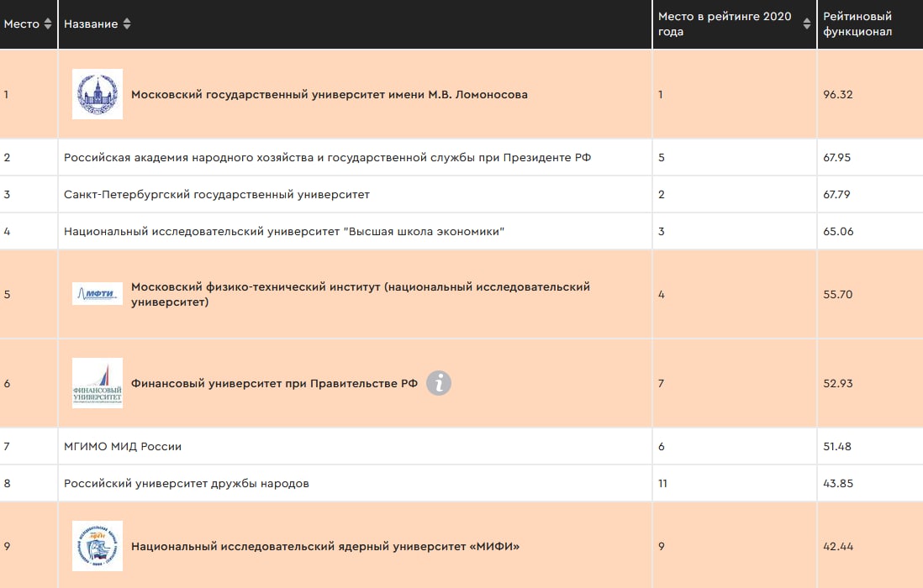The width and height of the screenshot is (923, 588).
Task: Click 2020 rank 9 in МИФИ row
Action: pyautogui.click(x=662, y=546)
